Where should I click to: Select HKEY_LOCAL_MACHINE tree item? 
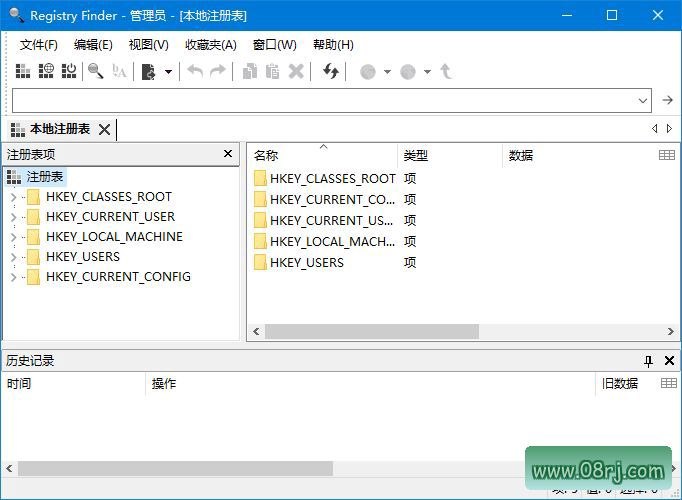click(114, 237)
